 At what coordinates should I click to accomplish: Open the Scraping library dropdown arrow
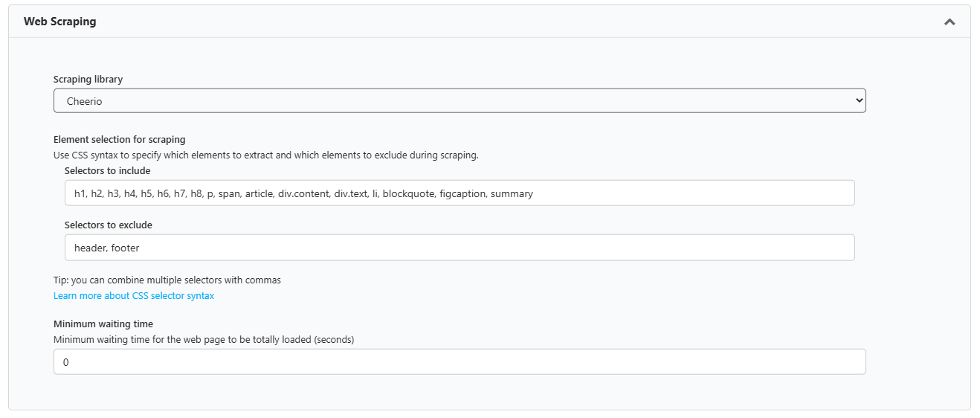(x=859, y=100)
